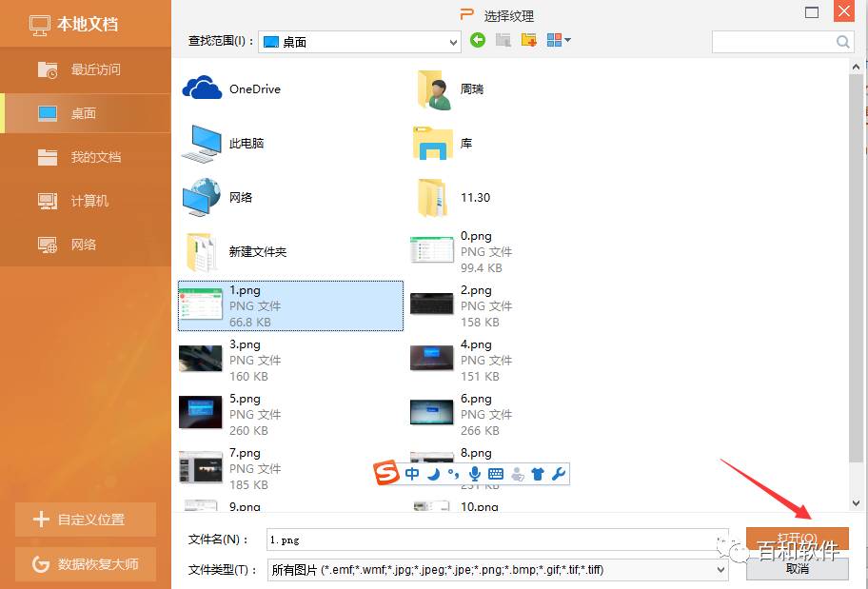Open the 最近访问 recent locations entry
This screenshot has height=589, width=868.
(x=86, y=69)
